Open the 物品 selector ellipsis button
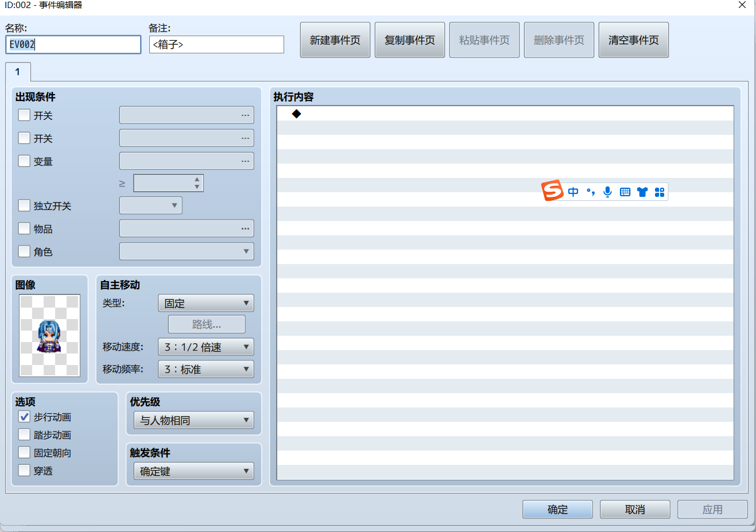The width and height of the screenshot is (756, 532). point(245,228)
